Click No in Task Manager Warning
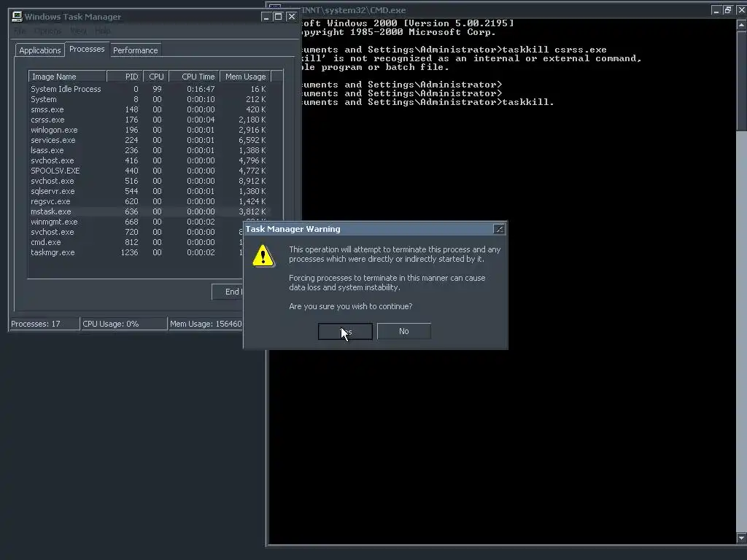The image size is (747, 560). point(404,332)
